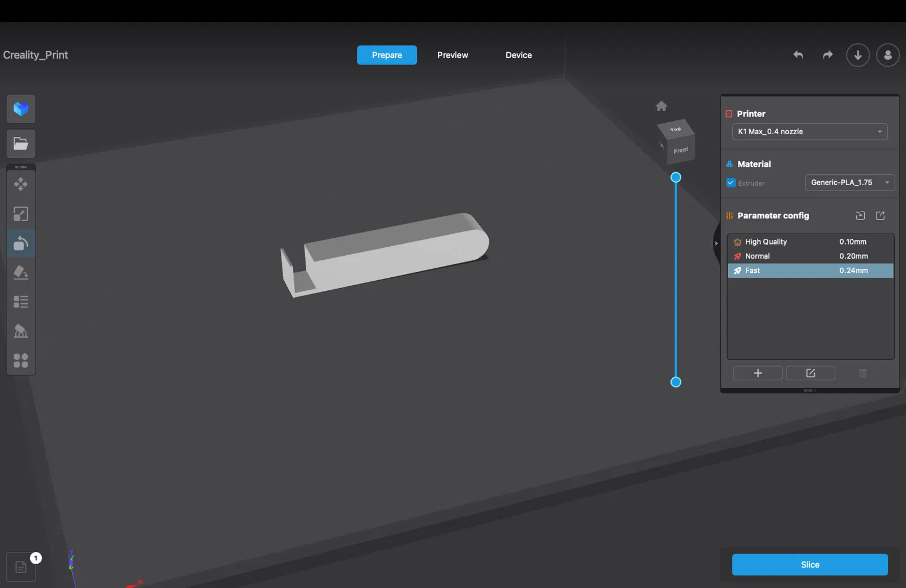Select the Move tool

click(21, 184)
